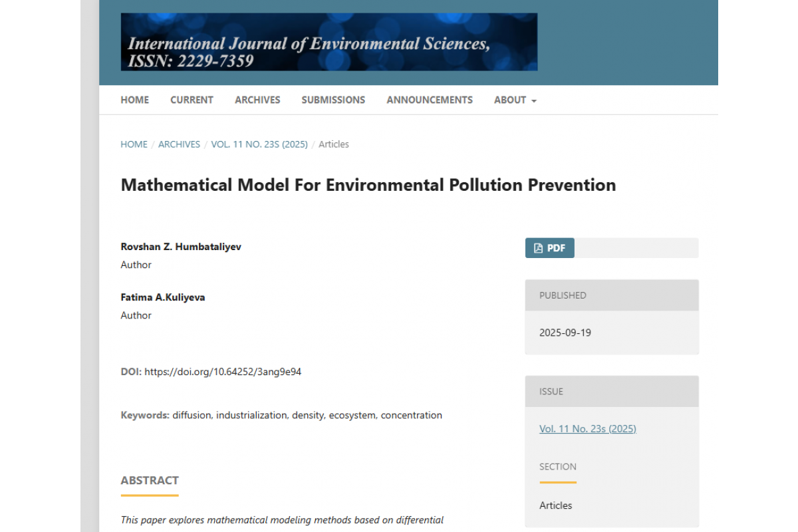The height and width of the screenshot is (532, 798).
Task: Open the Vol. 11 No. 23s issue sidebar link
Action: (587, 429)
